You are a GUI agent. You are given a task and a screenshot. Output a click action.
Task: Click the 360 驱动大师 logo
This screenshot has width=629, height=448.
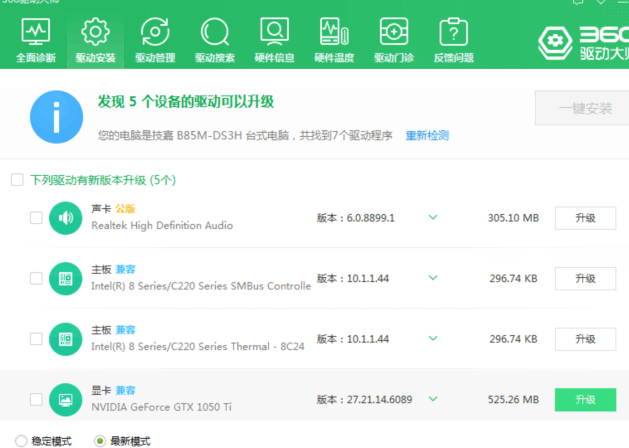(583, 43)
